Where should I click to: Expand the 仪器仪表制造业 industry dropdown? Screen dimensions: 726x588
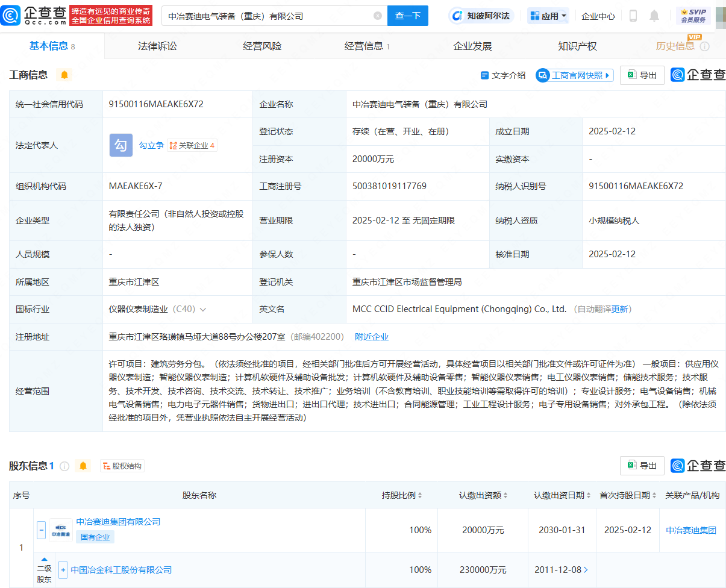click(x=203, y=309)
